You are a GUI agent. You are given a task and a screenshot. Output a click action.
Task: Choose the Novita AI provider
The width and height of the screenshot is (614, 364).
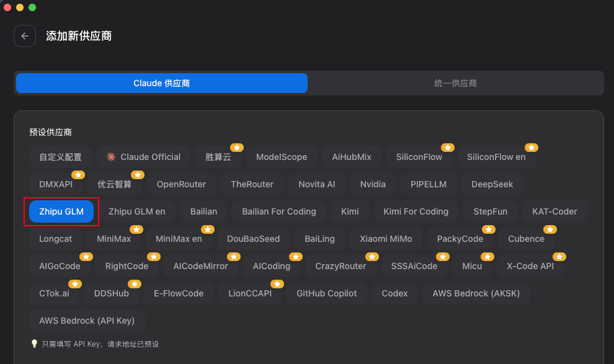pyautogui.click(x=316, y=184)
